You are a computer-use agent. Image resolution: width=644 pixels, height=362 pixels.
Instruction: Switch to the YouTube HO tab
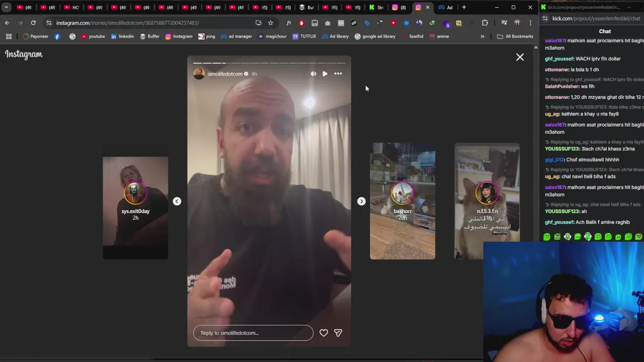(71, 7)
